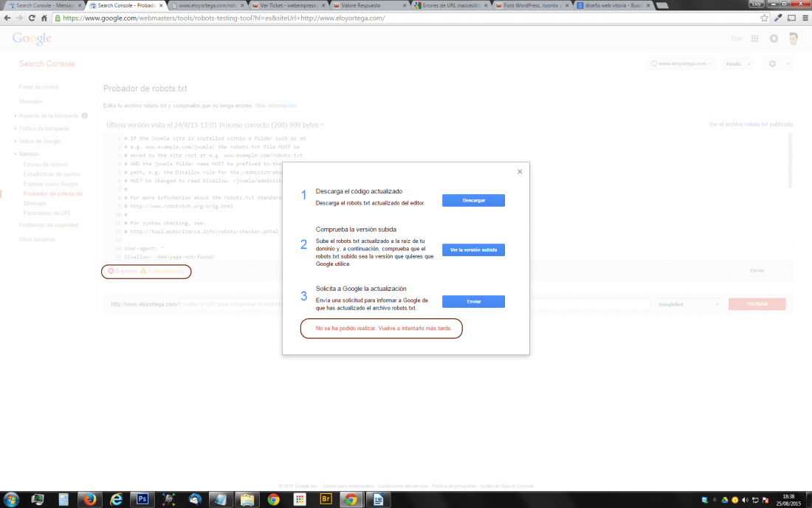Click the Google logo
Screen dimensions: 812x508
pos(32,38)
